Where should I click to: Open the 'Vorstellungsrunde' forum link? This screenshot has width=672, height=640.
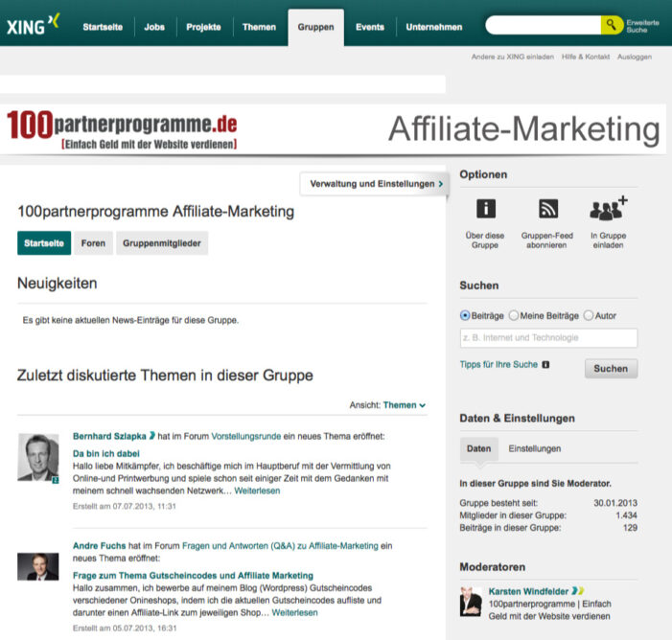coord(246,436)
